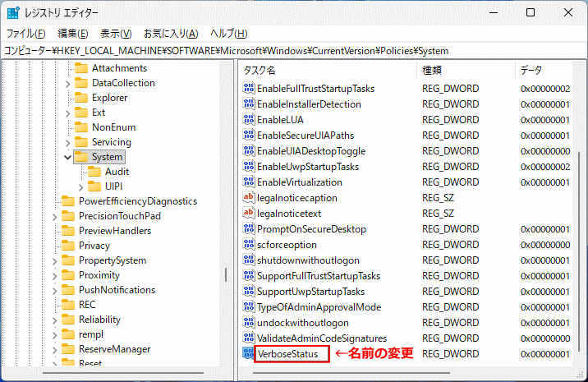Expand the rempl key
Image resolution: width=588 pixels, height=382 pixels.
[x=55, y=335]
